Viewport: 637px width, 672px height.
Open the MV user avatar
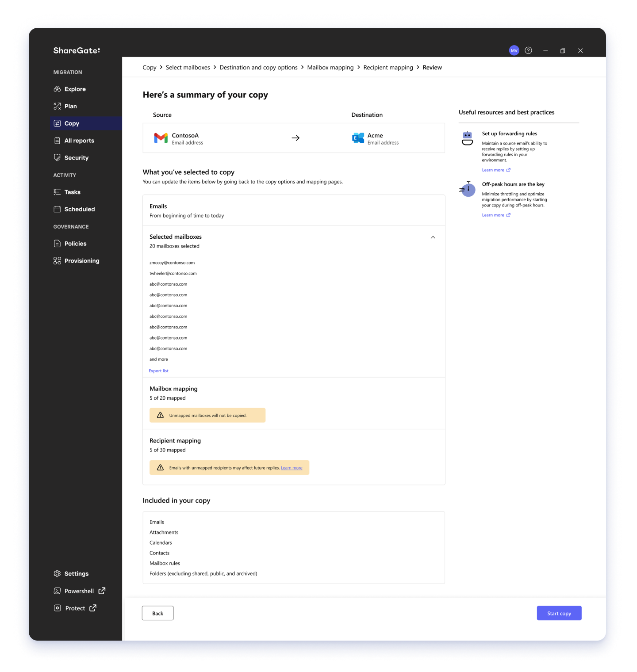(x=514, y=50)
